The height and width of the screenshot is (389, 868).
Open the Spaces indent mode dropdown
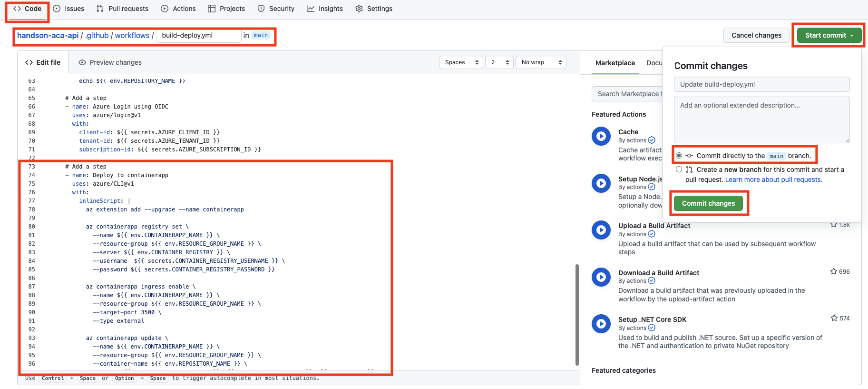point(461,62)
